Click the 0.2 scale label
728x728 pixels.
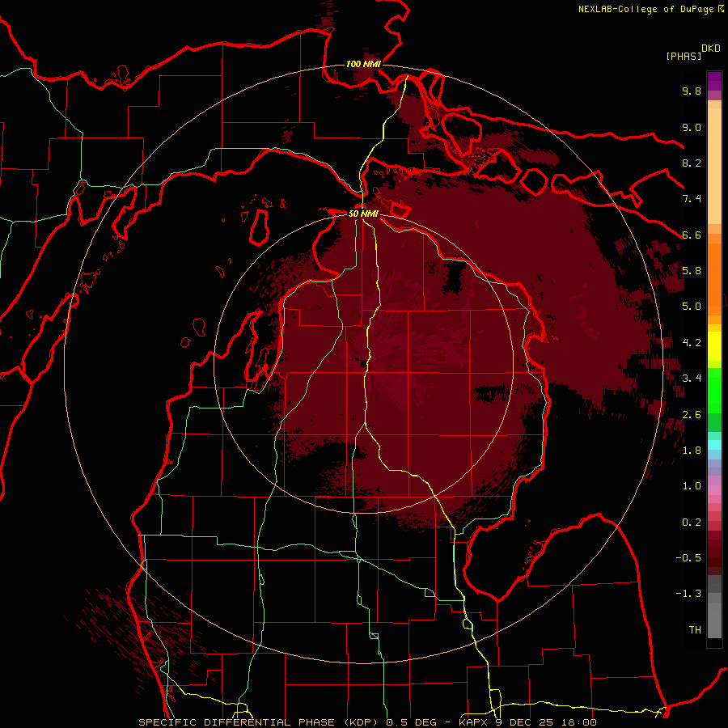pyautogui.click(x=692, y=523)
